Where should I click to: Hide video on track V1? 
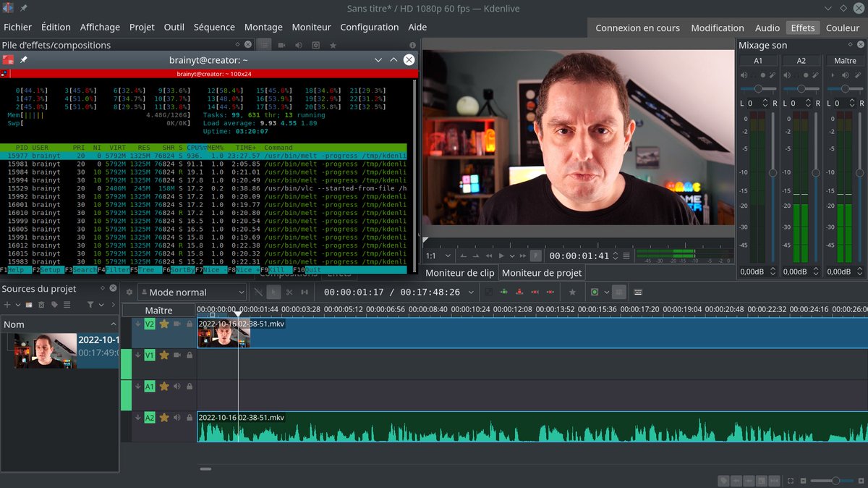pyautogui.click(x=176, y=355)
